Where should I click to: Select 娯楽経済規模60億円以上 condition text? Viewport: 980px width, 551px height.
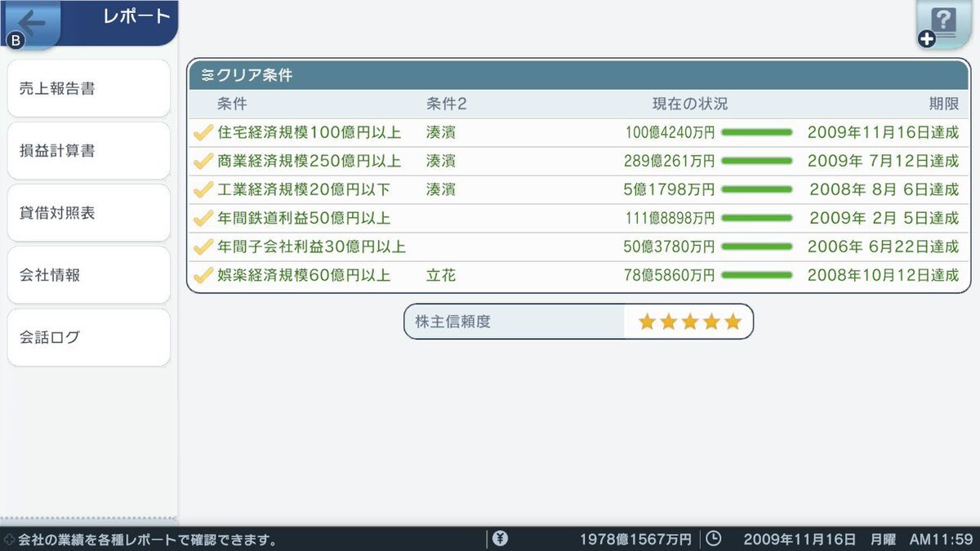pos(304,275)
